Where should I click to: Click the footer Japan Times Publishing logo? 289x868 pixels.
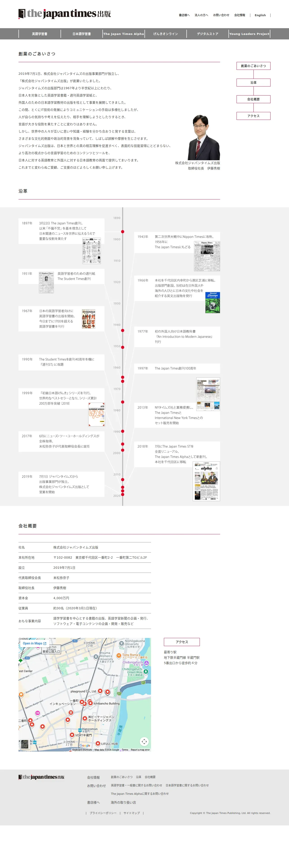(x=41, y=777)
